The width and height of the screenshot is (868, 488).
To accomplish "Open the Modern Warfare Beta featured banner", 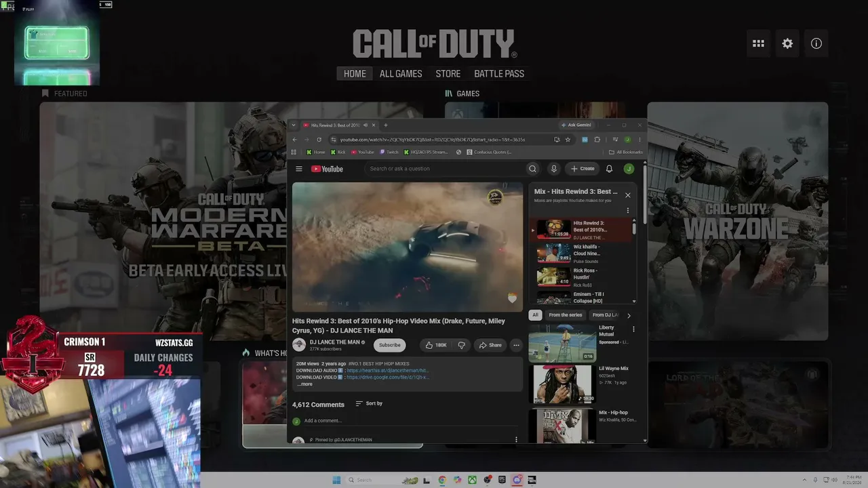I will (163, 221).
